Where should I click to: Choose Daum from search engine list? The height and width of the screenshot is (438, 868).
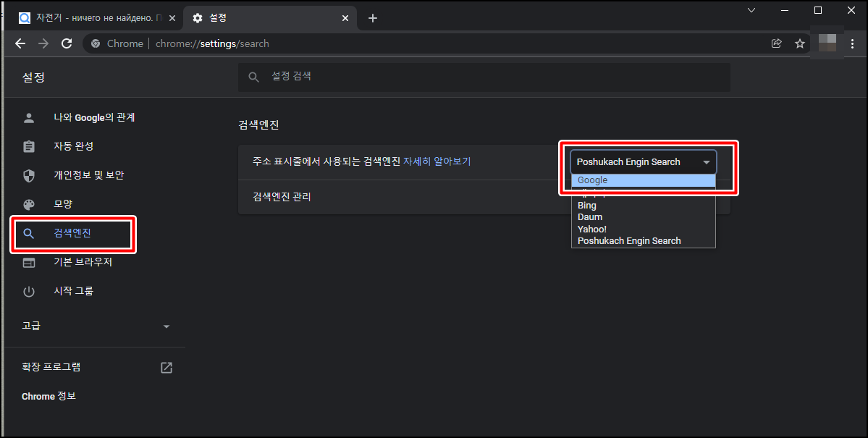click(x=644, y=217)
